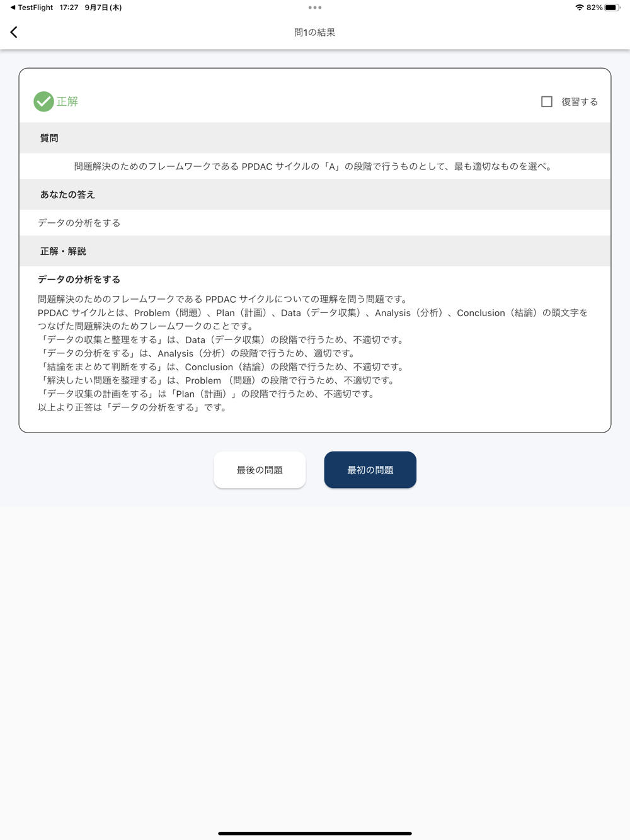Tap the battery status icon
630x840 pixels.
tap(612, 8)
